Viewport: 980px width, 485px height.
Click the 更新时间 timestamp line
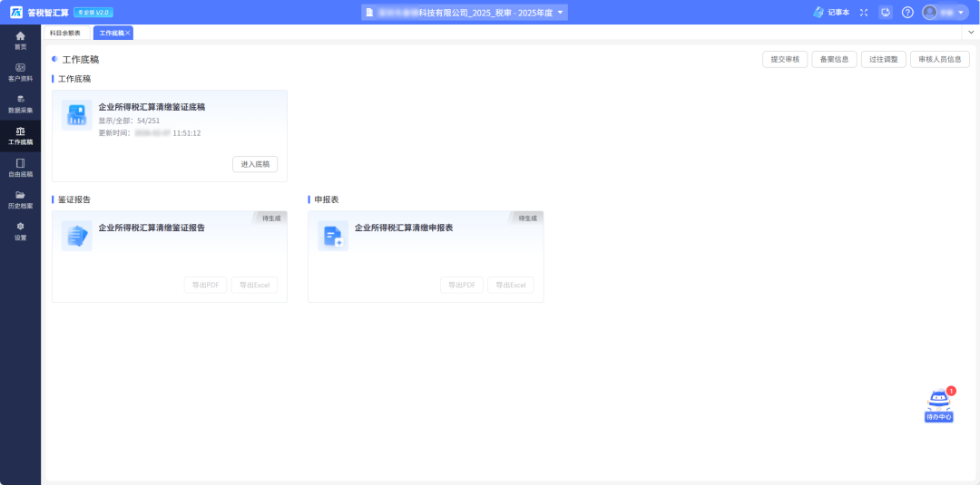coord(150,133)
